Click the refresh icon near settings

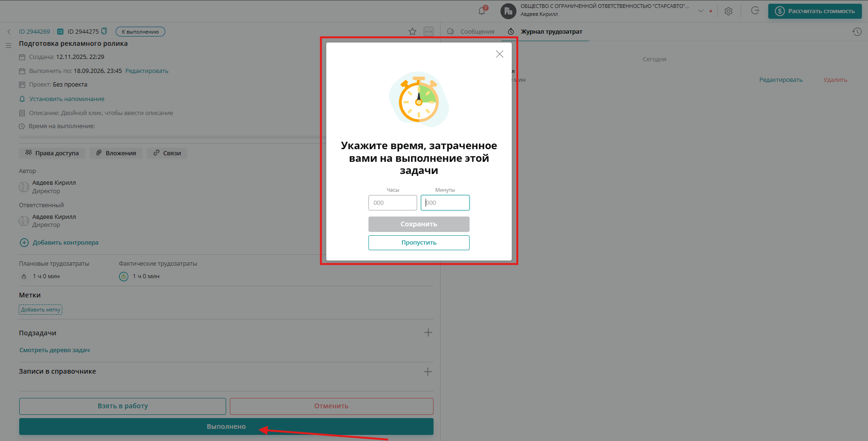(755, 11)
